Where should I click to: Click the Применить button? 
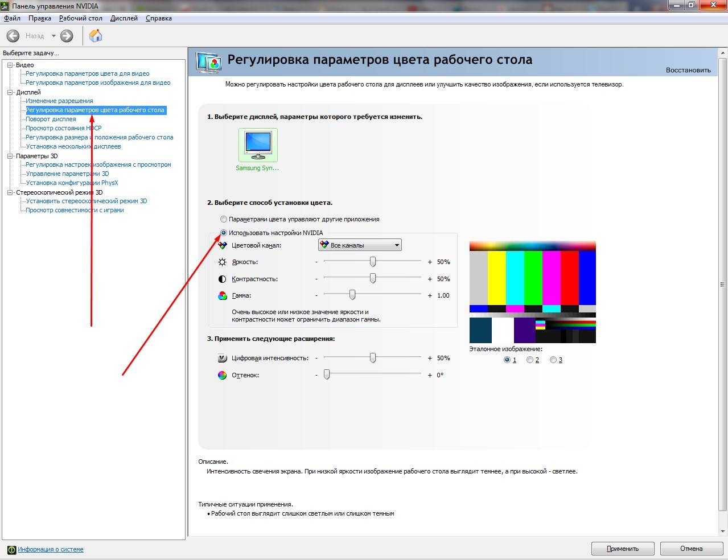pyautogui.click(x=623, y=549)
